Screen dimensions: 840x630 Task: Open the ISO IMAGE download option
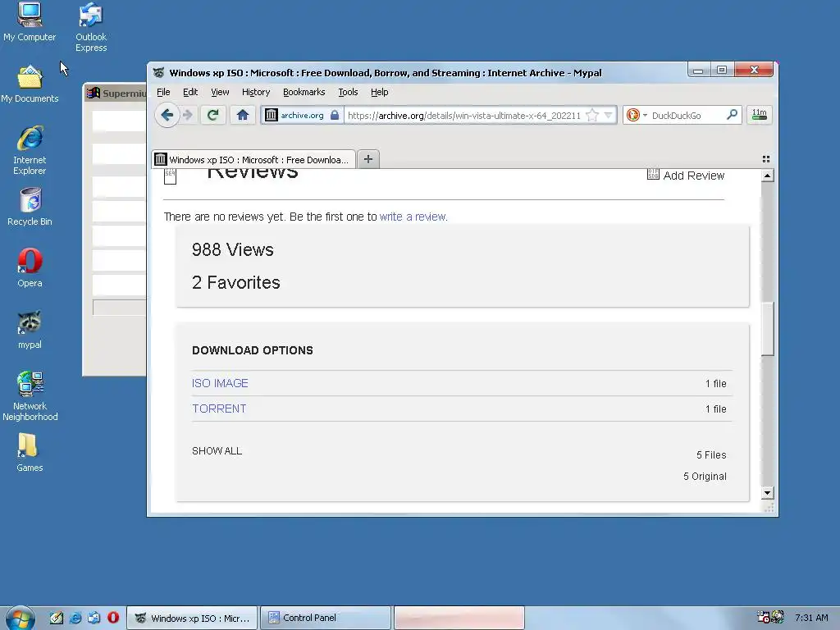[220, 383]
